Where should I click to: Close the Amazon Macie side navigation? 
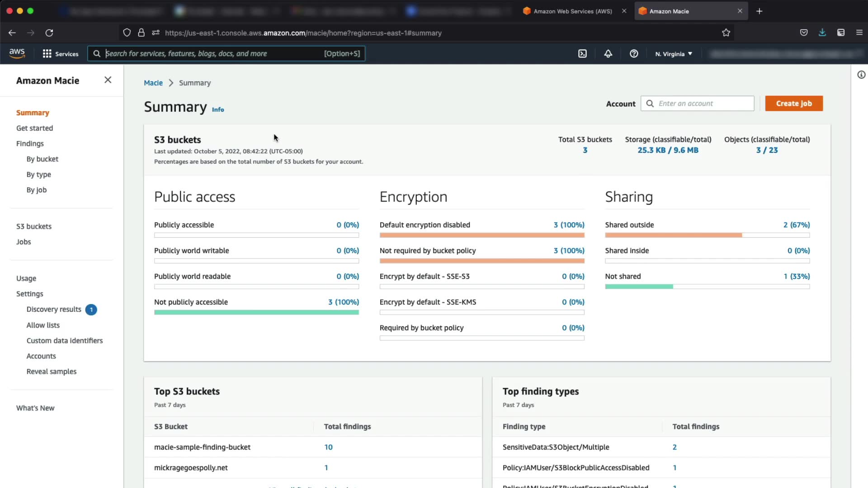pos(108,80)
